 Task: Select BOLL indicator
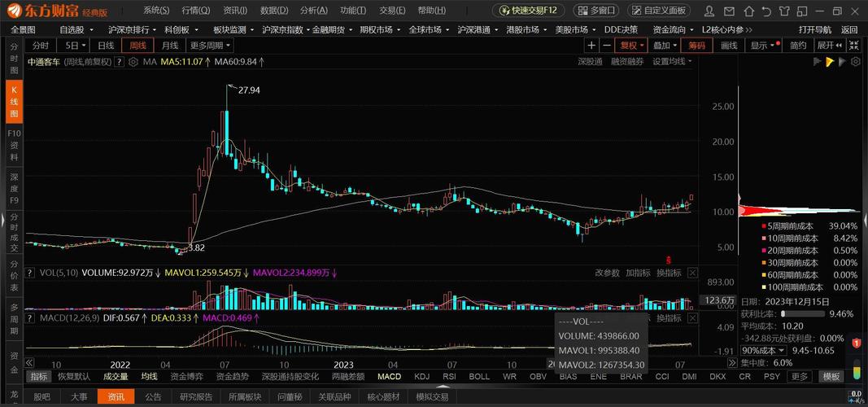point(479,377)
